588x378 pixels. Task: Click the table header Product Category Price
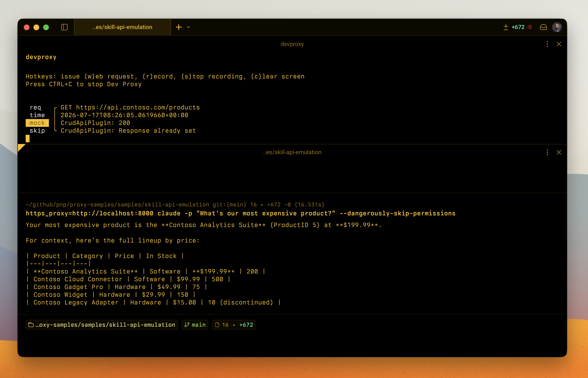click(x=105, y=256)
